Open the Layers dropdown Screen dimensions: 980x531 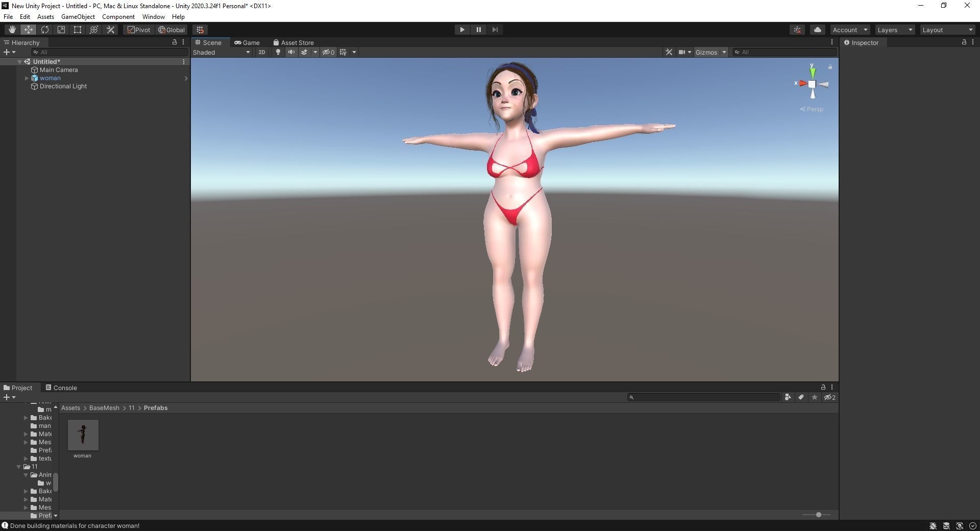click(x=895, y=30)
